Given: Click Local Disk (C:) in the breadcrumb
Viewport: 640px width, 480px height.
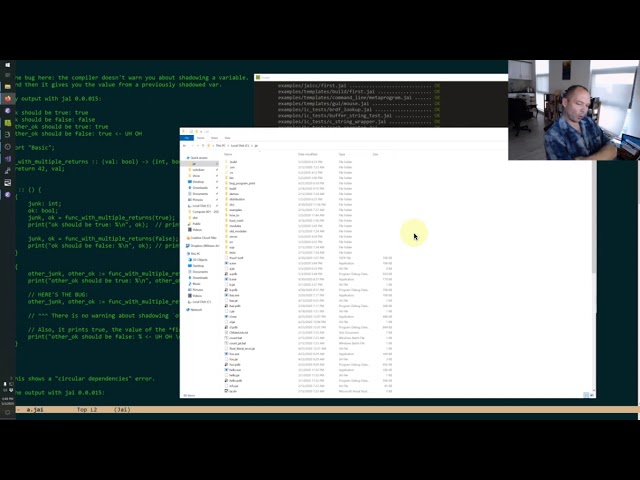Looking at the screenshot, I should point(240,146).
